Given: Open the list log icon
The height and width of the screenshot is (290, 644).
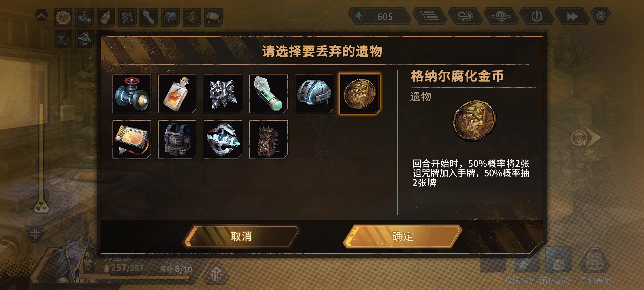Looking at the screenshot, I should pyautogui.click(x=429, y=16).
